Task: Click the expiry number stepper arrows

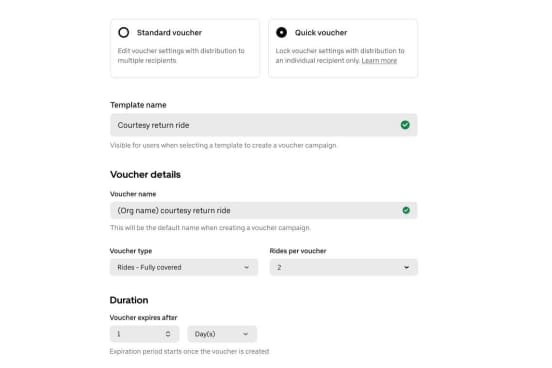Action: (168, 334)
